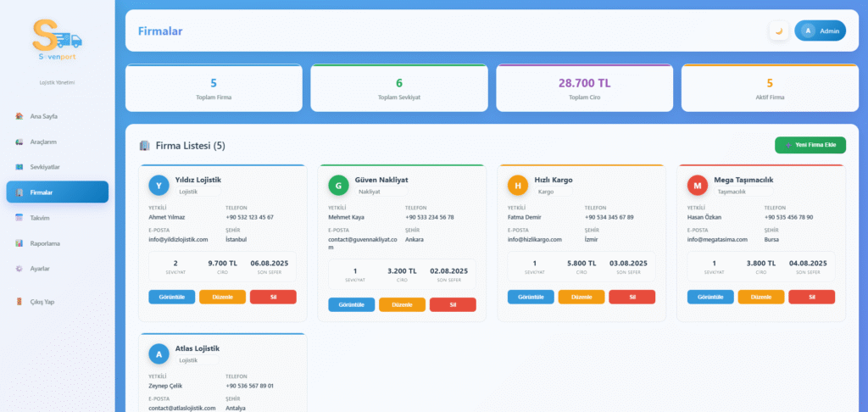The height and width of the screenshot is (412, 868).
Task: Open the Admin user menu
Action: (820, 31)
